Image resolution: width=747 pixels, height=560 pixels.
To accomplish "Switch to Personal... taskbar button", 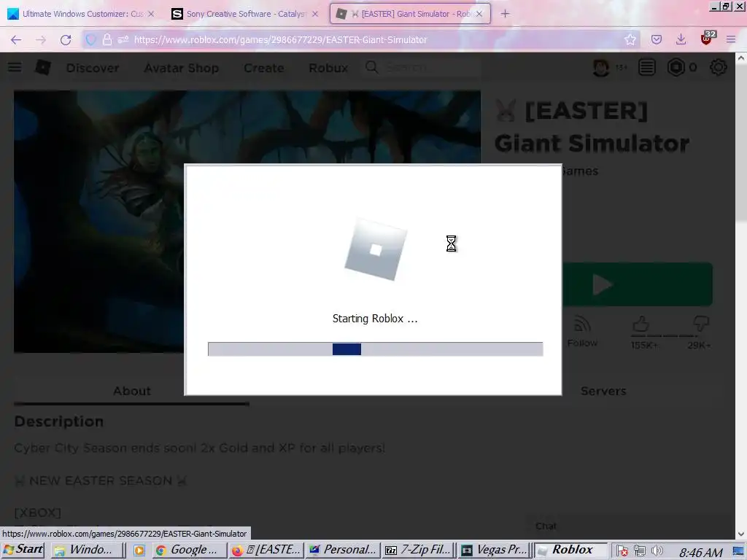I will point(343,550).
